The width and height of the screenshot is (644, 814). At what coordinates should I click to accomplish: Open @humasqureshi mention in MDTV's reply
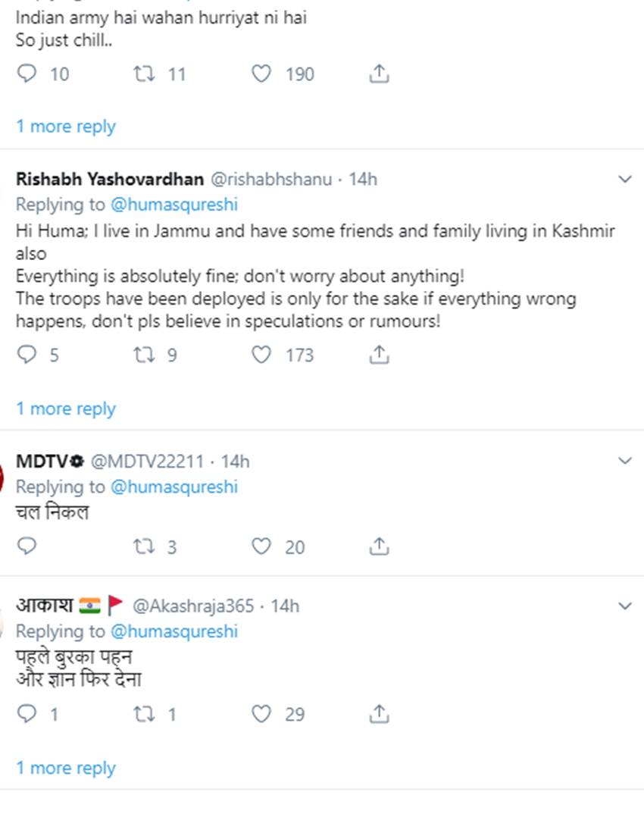pos(174,487)
